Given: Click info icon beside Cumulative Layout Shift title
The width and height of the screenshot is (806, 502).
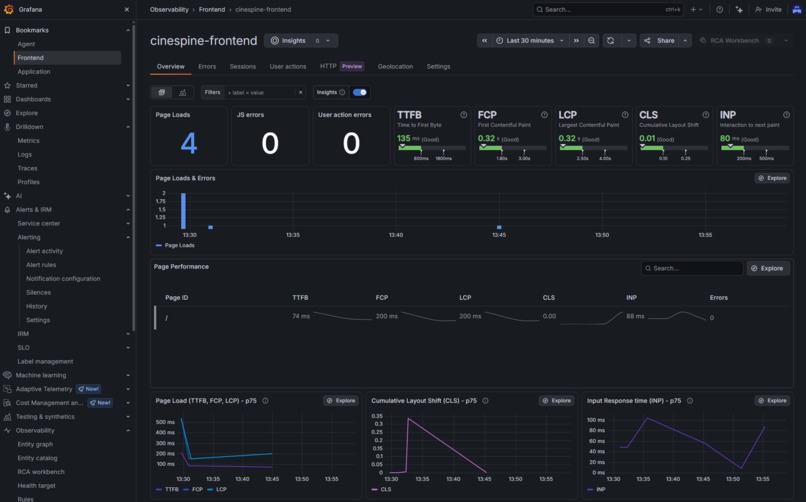Looking at the screenshot, I should point(485,401).
